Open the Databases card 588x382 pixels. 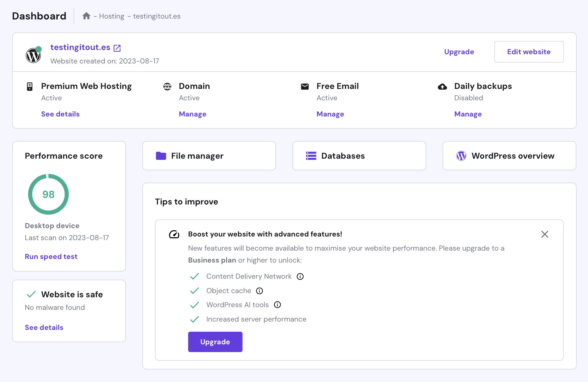pos(359,156)
